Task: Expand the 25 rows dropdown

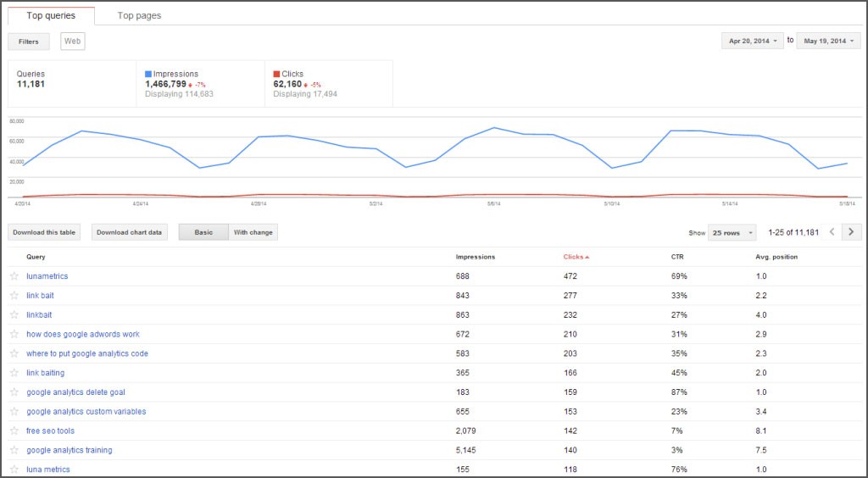Action: 732,232
